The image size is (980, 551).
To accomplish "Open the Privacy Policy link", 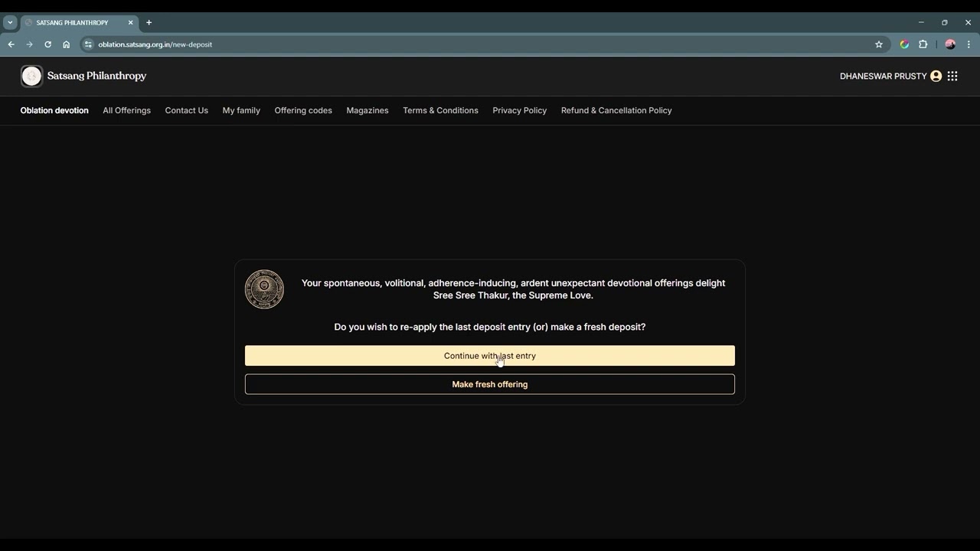I will [x=519, y=110].
